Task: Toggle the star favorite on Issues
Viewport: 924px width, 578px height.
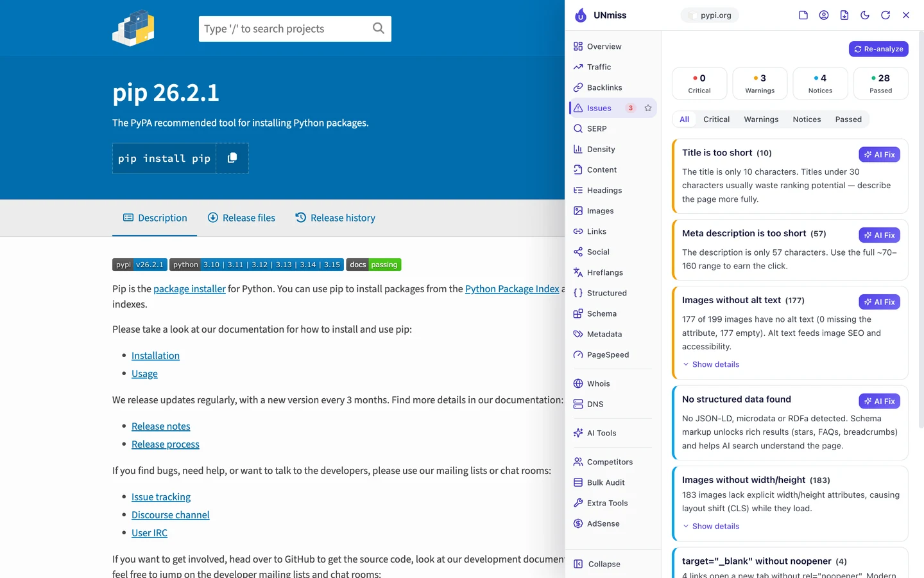Action: (648, 108)
